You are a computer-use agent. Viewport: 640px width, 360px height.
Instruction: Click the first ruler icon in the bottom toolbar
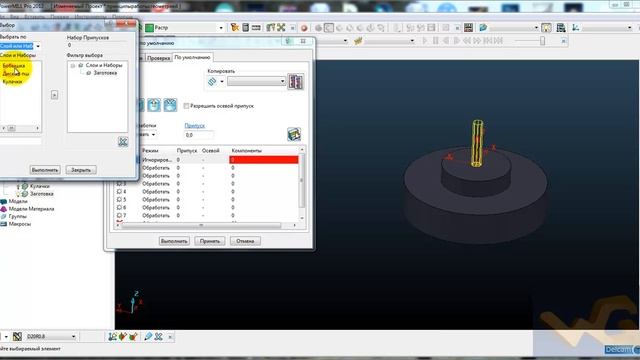point(113,337)
